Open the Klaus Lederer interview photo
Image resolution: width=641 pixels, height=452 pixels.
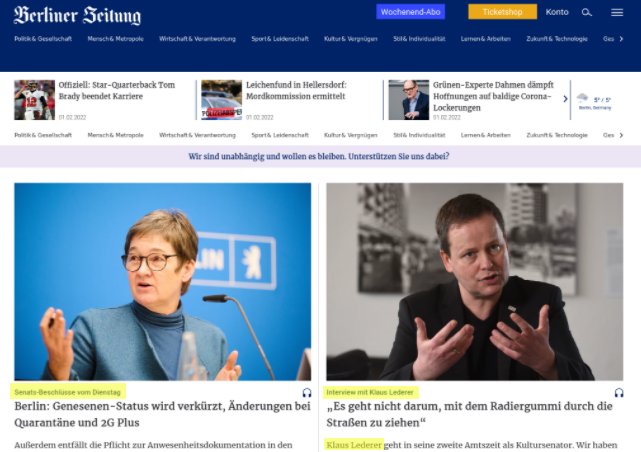click(x=475, y=282)
